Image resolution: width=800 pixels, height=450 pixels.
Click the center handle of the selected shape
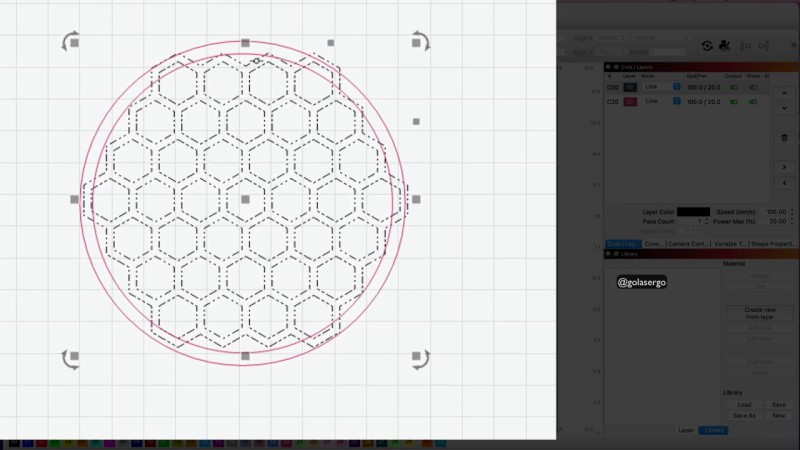[245, 199]
